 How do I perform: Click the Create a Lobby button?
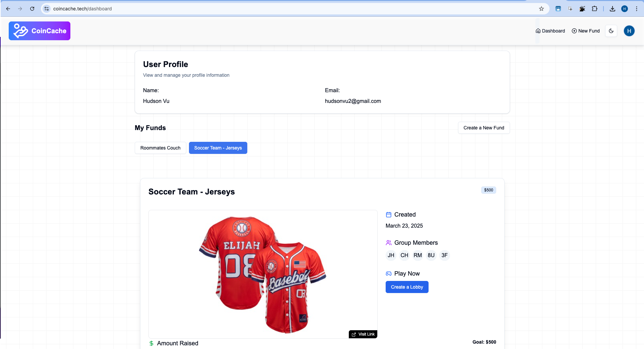tap(407, 287)
